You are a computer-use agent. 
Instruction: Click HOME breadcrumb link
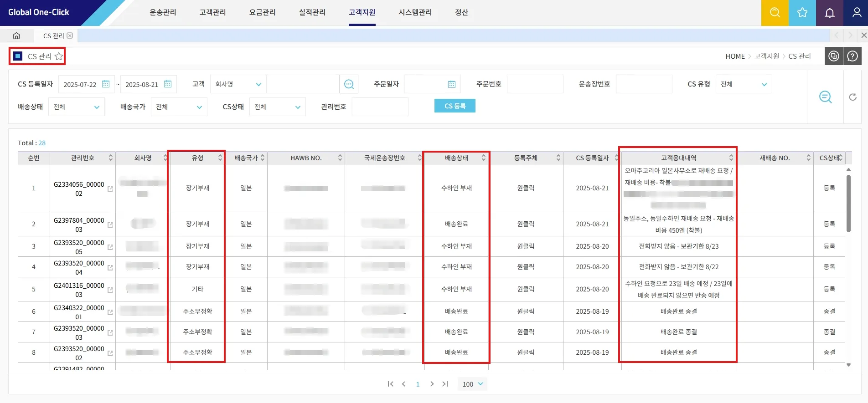pos(735,56)
